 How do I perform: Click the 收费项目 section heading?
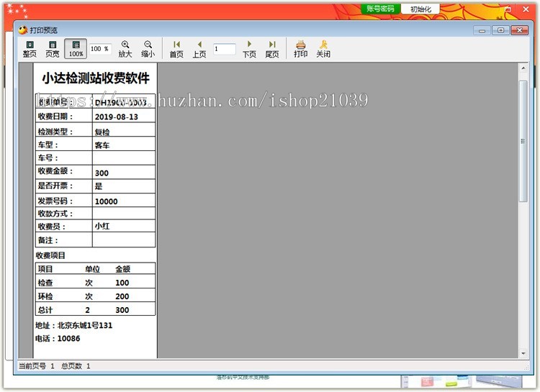(50, 255)
